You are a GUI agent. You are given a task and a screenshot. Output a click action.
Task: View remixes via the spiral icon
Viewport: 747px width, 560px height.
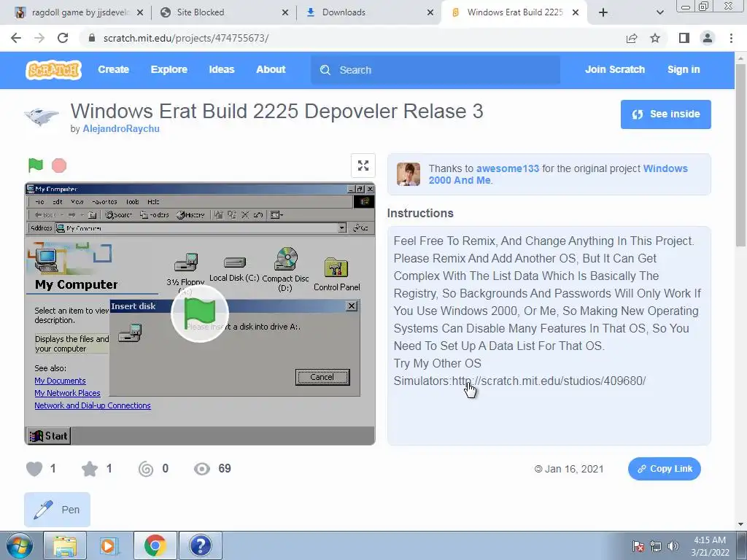point(146,469)
